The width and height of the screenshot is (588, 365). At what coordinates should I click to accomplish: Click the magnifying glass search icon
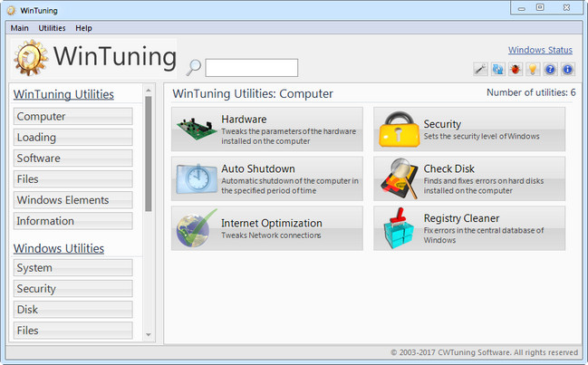[x=194, y=67]
